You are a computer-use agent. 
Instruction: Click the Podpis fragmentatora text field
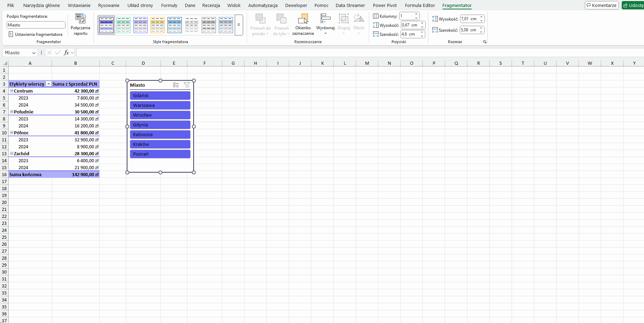[36, 25]
